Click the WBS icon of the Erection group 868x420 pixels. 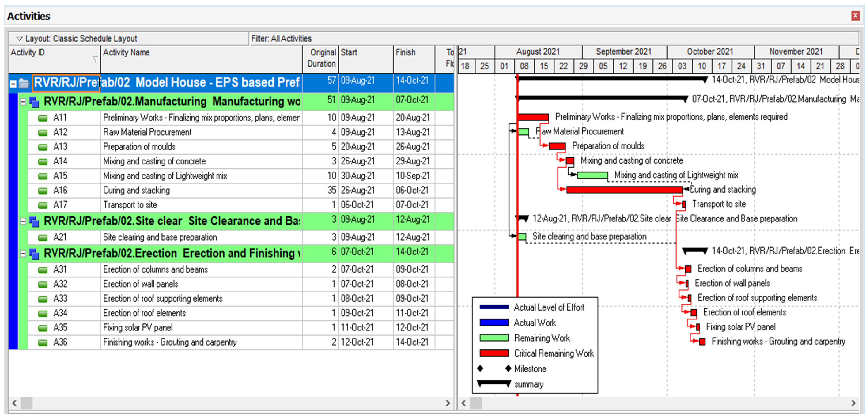click(34, 254)
